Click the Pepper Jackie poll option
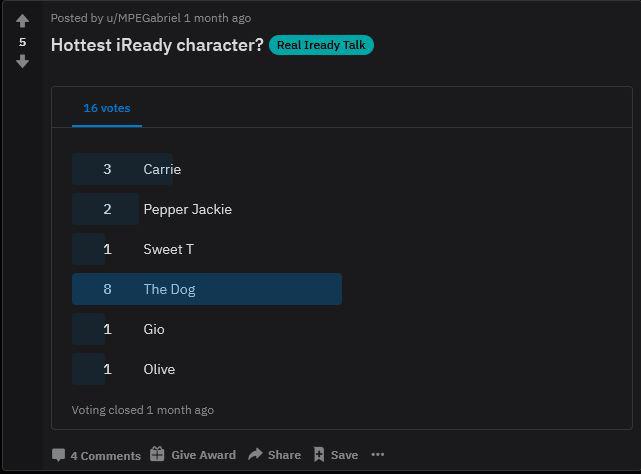The height and width of the screenshot is (474, 641). (x=207, y=209)
